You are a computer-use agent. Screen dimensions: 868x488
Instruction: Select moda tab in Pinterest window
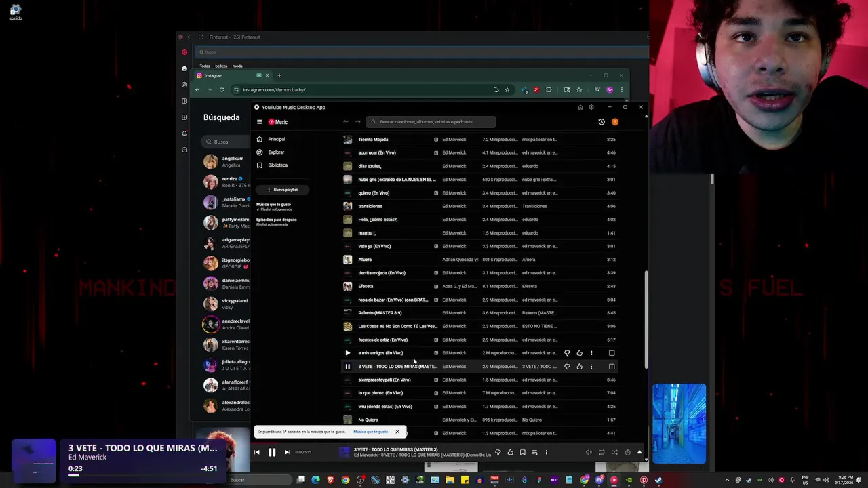(237, 66)
